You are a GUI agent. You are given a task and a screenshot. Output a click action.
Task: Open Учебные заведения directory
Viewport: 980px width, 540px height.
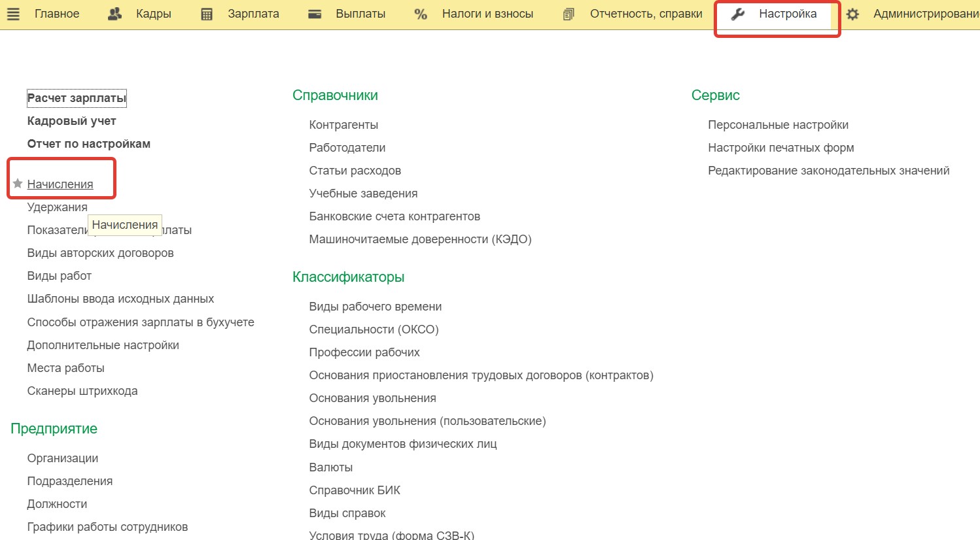coord(363,194)
